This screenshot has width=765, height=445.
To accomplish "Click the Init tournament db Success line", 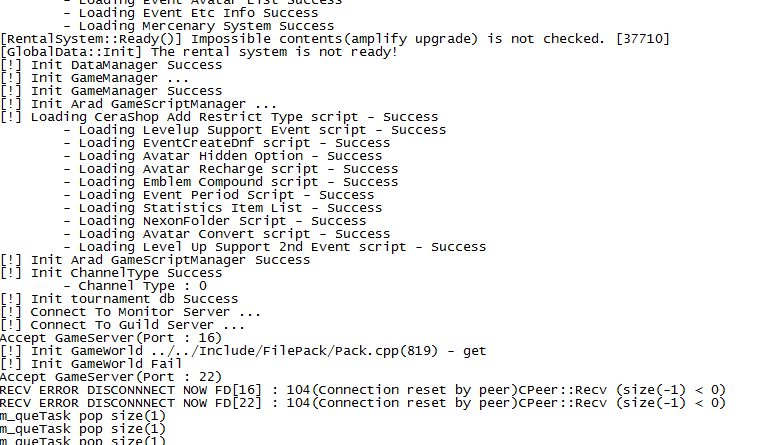I will pos(120,299).
